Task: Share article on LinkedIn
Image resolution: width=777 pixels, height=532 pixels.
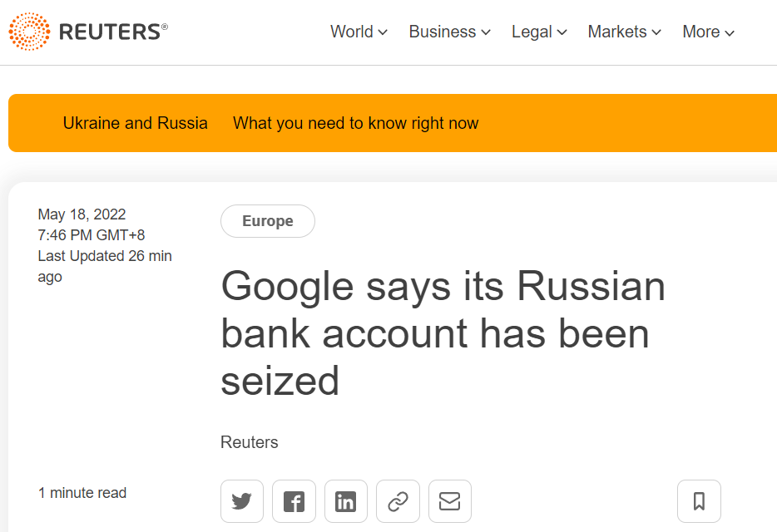Action: tap(346, 500)
